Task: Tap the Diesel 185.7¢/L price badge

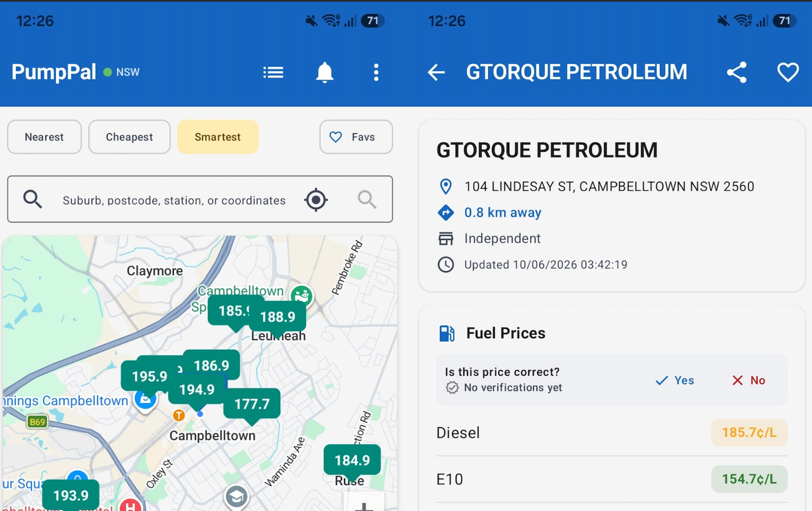Action: (749, 432)
